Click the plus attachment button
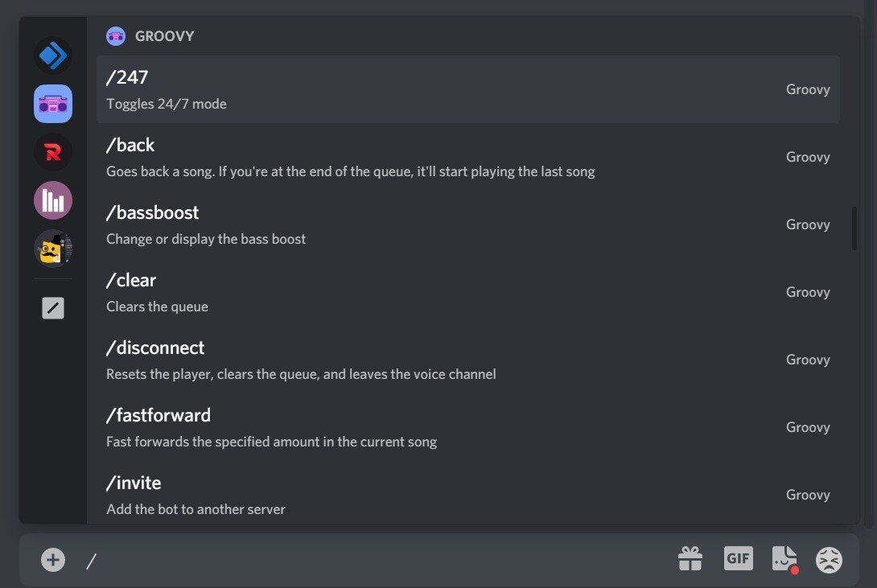Image resolution: width=877 pixels, height=588 pixels. pyautogui.click(x=52, y=559)
